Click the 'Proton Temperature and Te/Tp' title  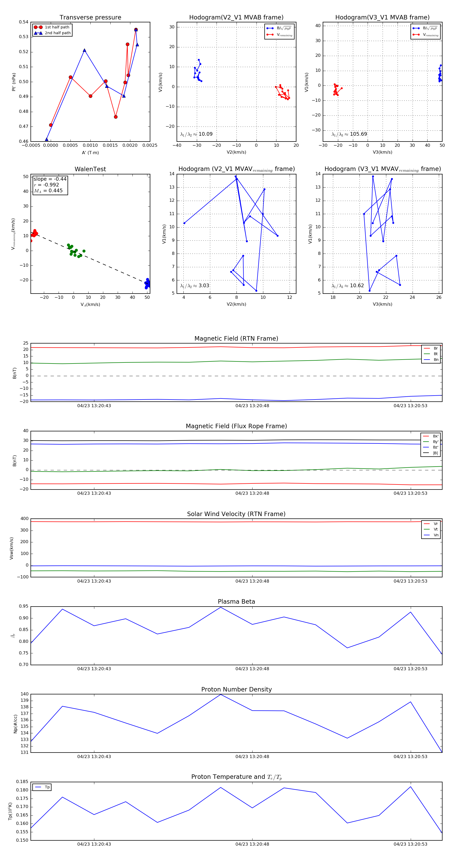click(236, 777)
